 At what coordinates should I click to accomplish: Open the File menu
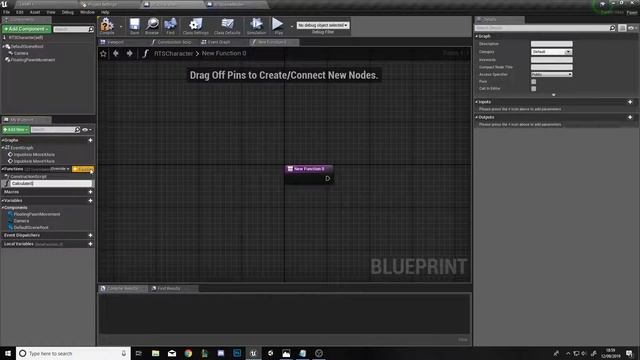point(7,12)
